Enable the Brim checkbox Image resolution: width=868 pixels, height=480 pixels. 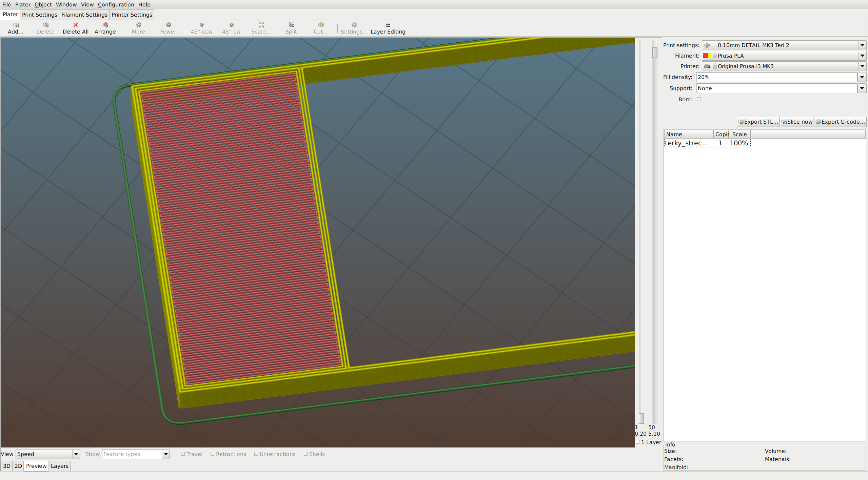pos(699,99)
